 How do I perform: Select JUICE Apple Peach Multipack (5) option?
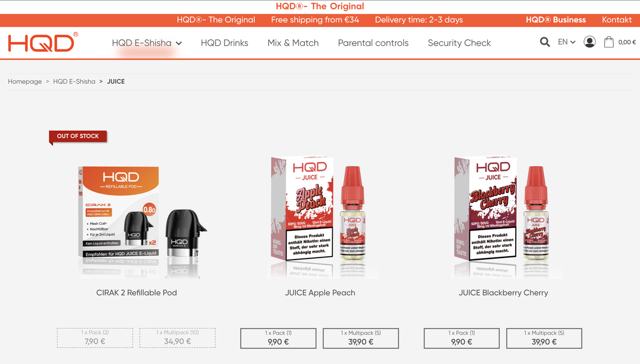[x=361, y=338]
